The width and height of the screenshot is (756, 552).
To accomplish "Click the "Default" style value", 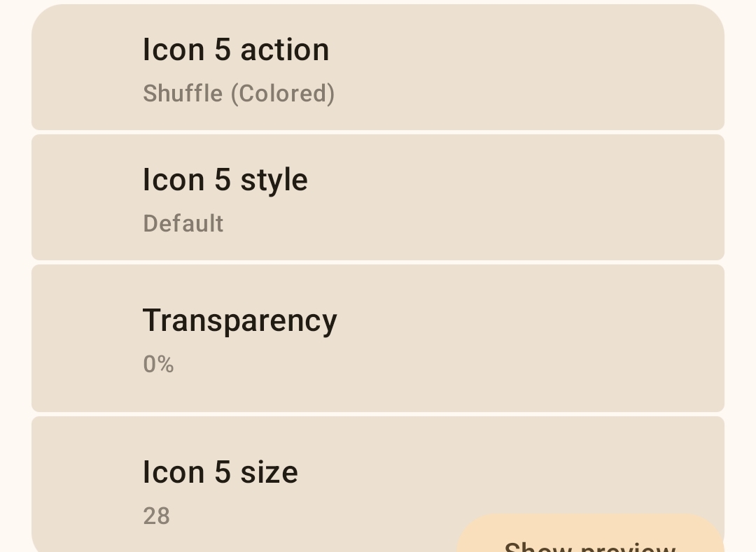I will (183, 224).
